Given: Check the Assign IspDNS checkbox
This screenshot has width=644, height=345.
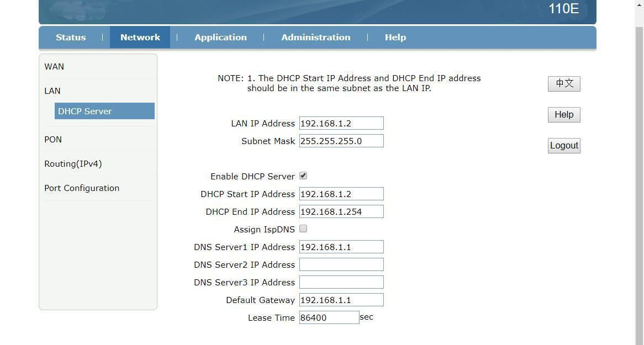Looking at the screenshot, I should click(x=303, y=229).
